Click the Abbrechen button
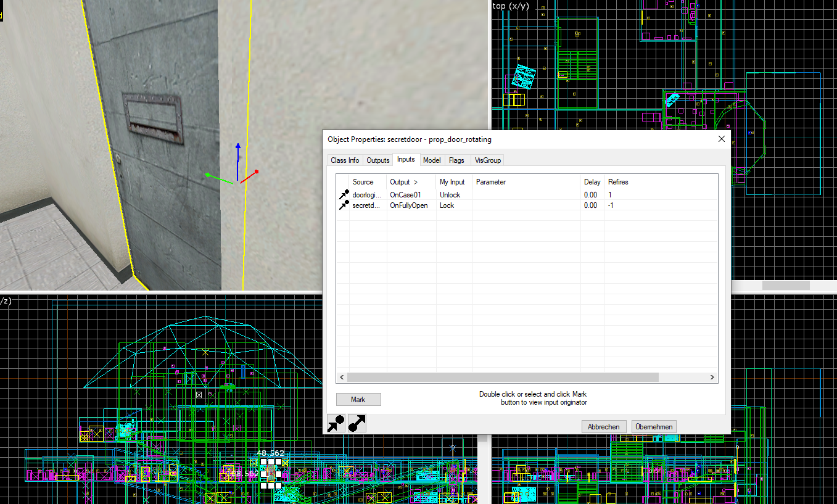This screenshot has height=504, width=837. pos(604,427)
